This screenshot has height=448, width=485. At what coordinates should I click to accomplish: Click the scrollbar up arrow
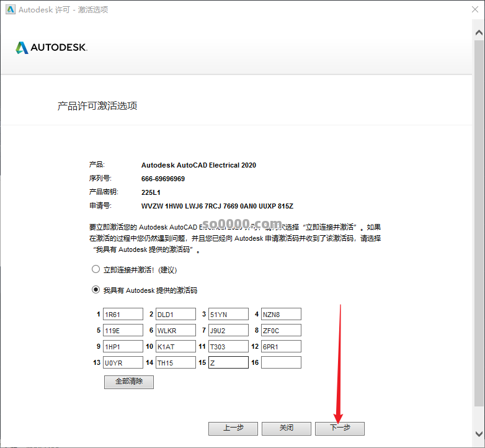[x=479, y=32]
